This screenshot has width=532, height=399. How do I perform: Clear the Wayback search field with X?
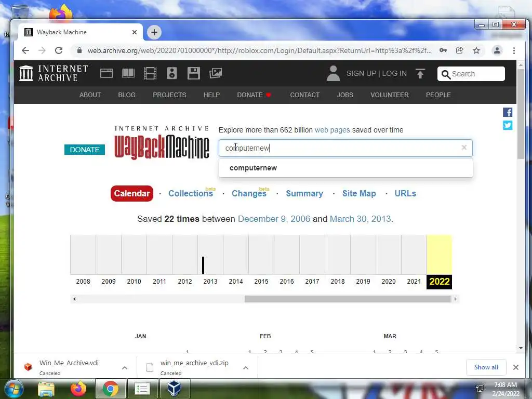[x=464, y=148]
